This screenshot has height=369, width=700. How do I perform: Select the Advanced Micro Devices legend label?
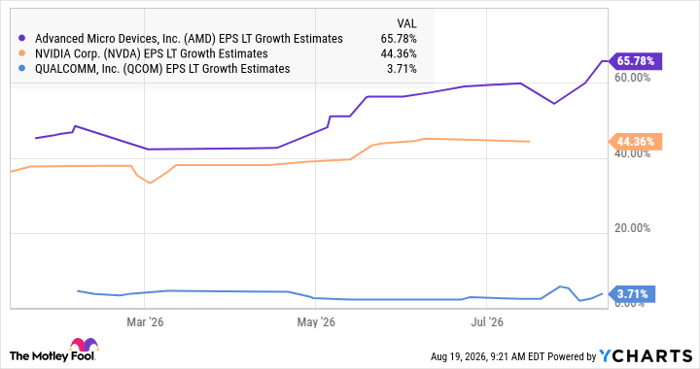pyautogui.click(x=189, y=39)
